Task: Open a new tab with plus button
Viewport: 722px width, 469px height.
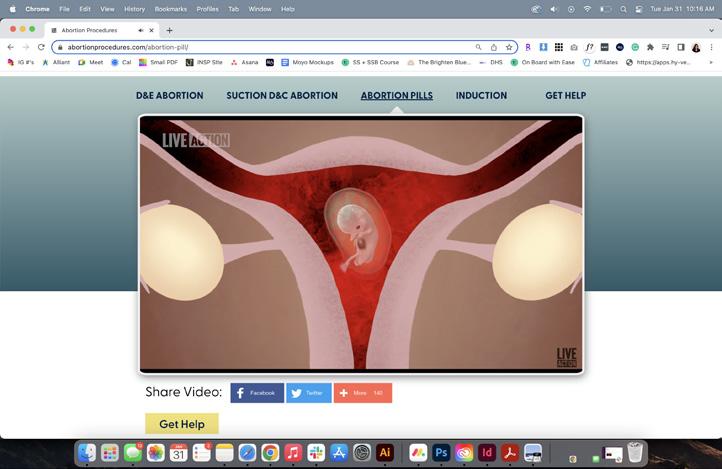Action: (169, 30)
